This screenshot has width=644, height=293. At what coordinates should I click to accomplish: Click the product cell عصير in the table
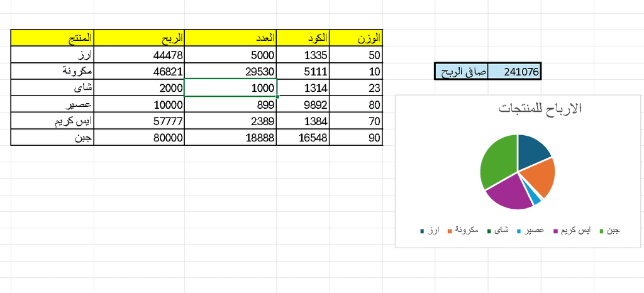(x=52, y=104)
